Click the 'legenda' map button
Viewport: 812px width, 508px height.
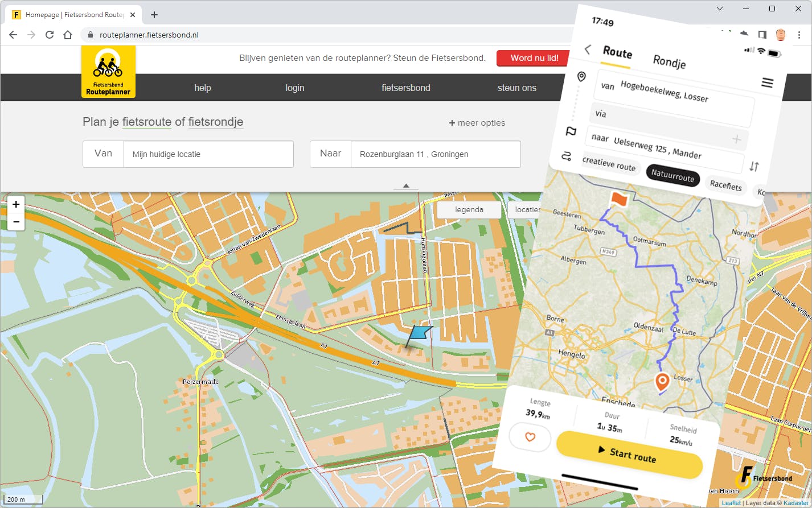pyautogui.click(x=469, y=210)
